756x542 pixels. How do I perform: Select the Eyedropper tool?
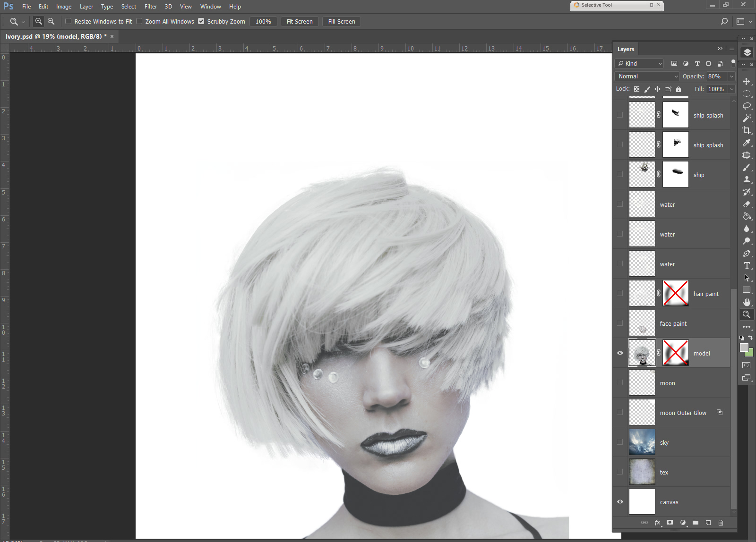747,143
